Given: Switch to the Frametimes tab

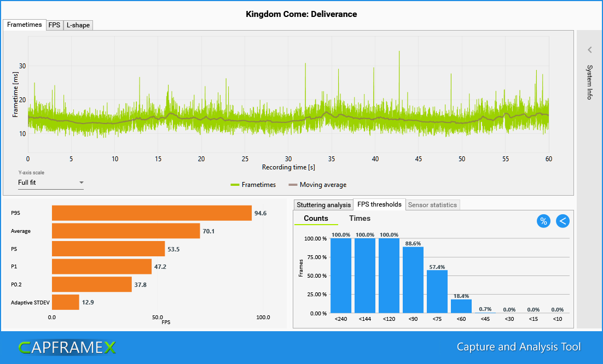Looking at the screenshot, I should pos(25,25).
